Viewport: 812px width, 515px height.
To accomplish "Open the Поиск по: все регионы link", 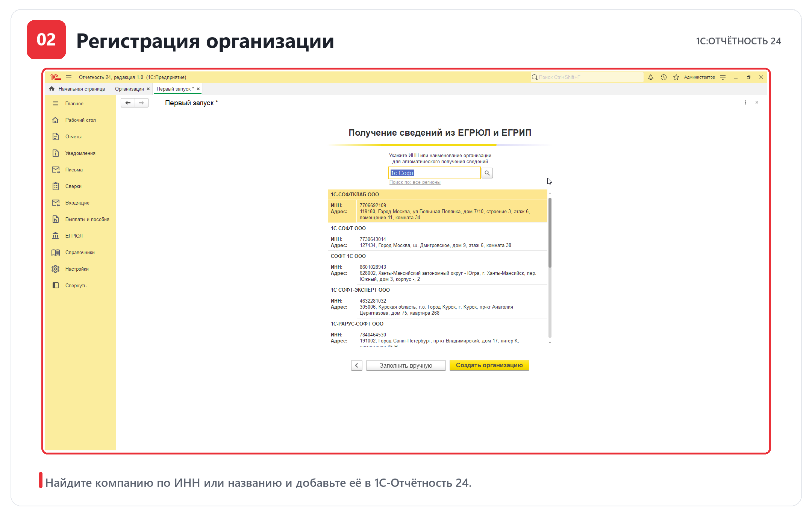I will point(415,182).
